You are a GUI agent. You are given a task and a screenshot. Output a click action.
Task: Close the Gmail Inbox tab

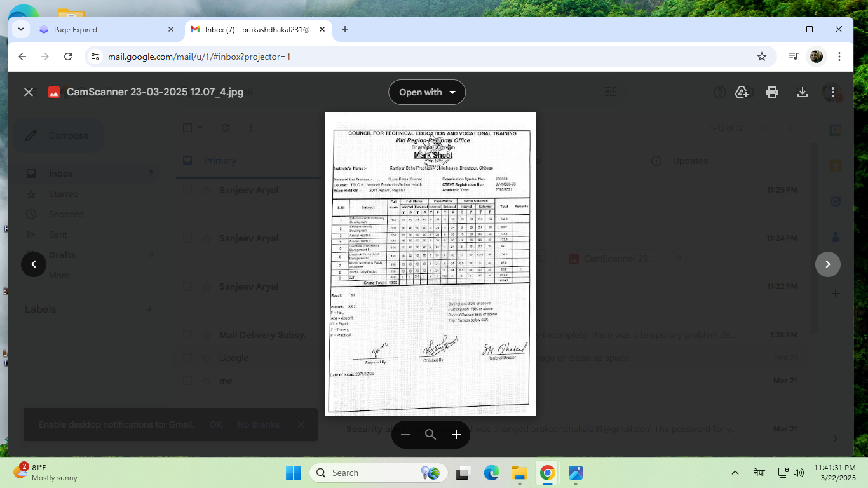[x=323, y=29]
